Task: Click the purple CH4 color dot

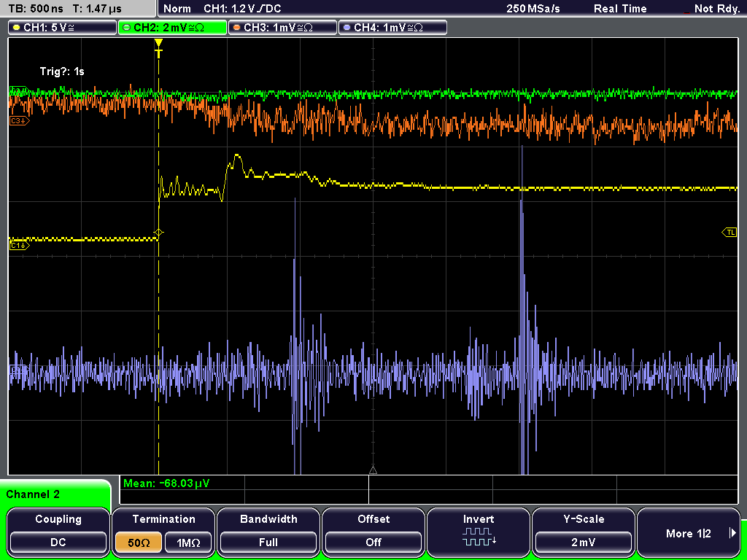Action: [347, 28]
